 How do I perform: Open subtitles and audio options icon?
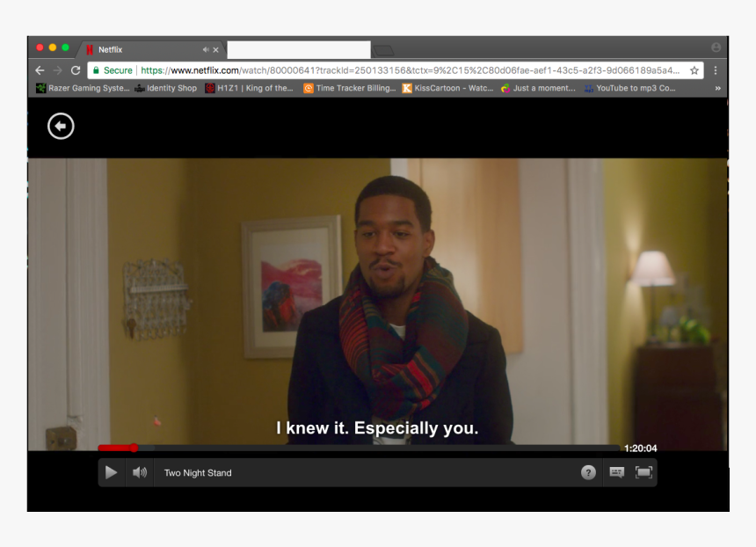point(616,472)
